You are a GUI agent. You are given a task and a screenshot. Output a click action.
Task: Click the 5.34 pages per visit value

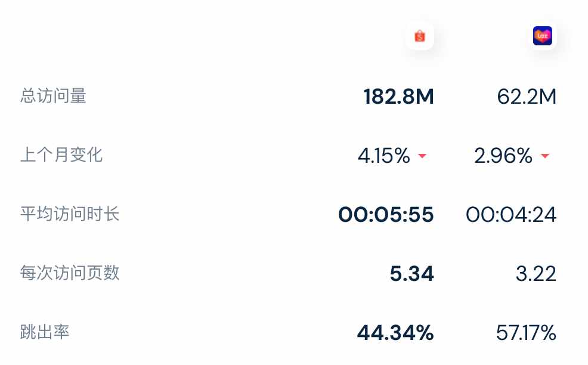(x=411, y=274)
